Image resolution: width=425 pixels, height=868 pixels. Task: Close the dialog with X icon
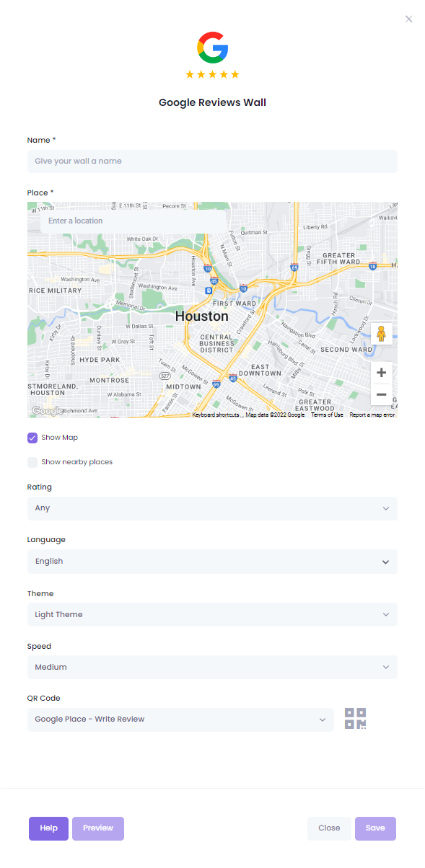point(409,19)
